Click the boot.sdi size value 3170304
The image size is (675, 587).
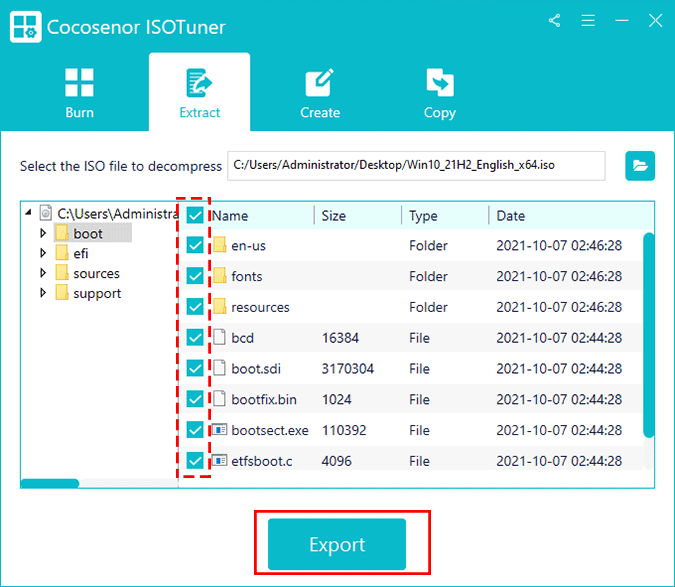point(348,369)
